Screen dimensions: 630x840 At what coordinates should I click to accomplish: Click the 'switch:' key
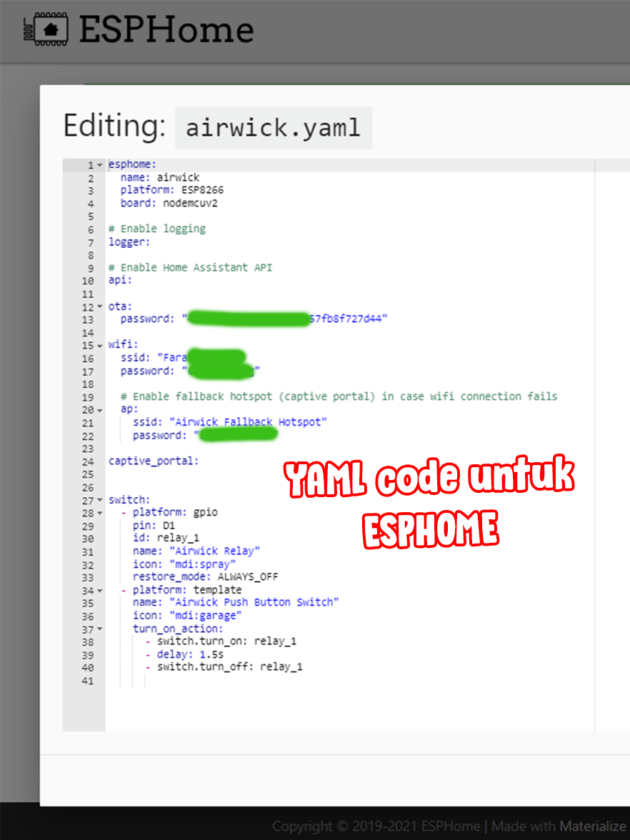pos(129,500)
